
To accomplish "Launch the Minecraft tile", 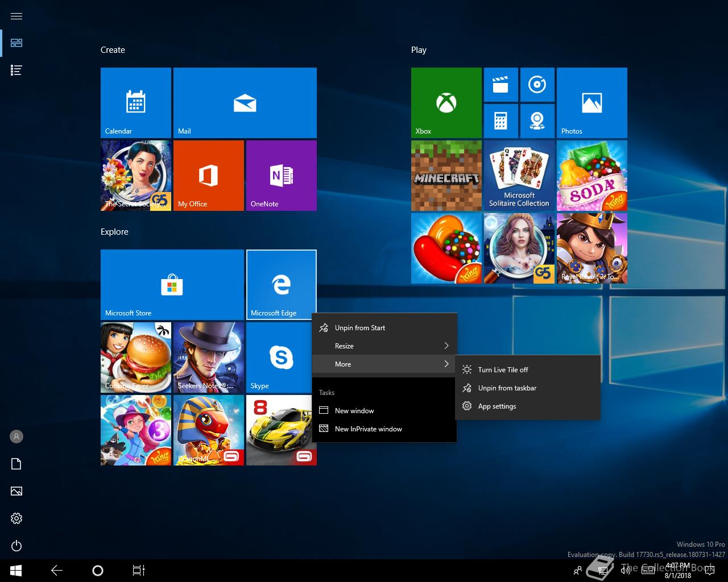I will coord(446,176).
